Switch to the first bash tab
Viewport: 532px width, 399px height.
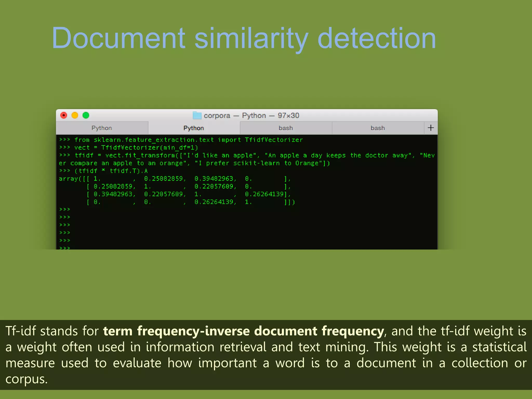point(286,128)
